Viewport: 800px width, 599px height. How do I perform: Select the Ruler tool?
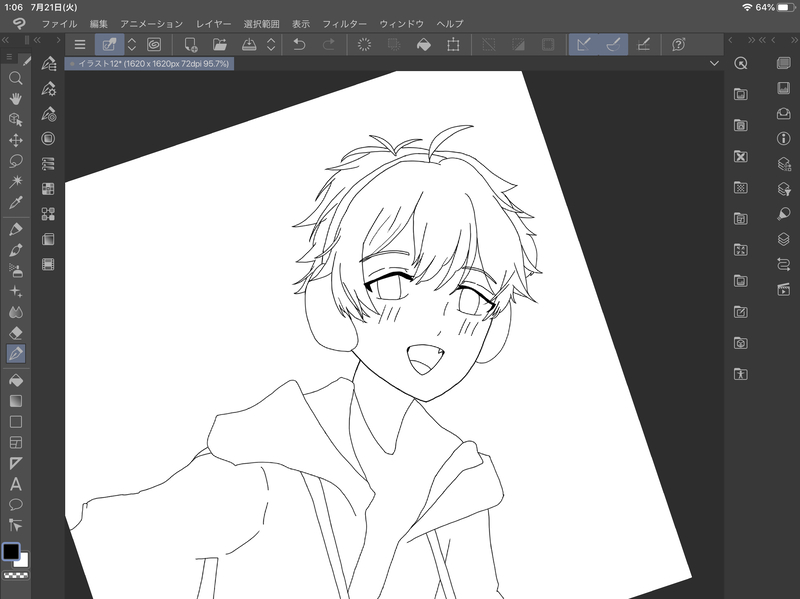[15, 463]
